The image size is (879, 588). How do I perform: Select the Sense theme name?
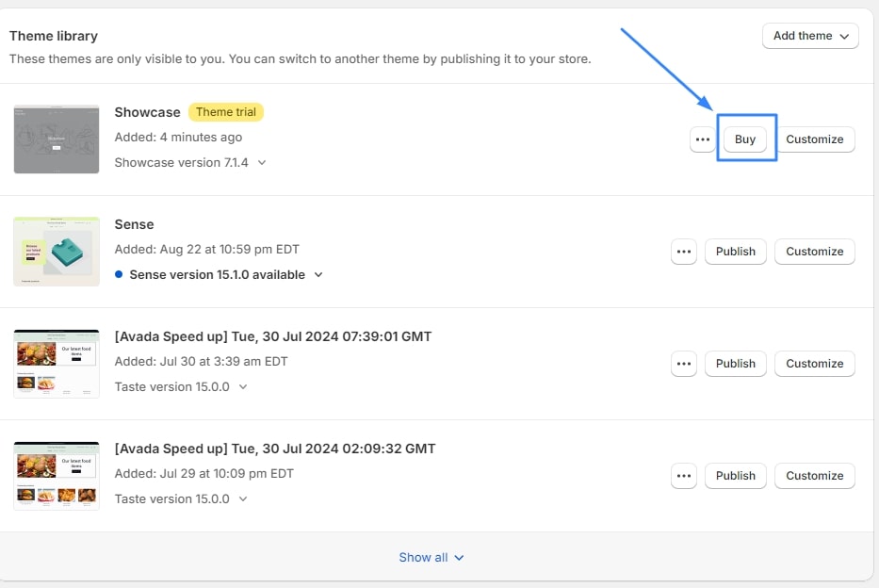(x=134, y=224)
